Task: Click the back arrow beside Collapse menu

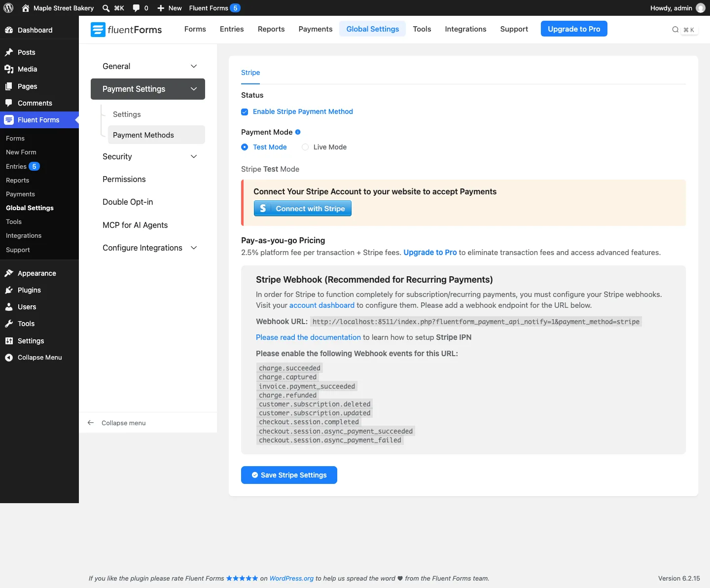Action: (x=91, y=423)
